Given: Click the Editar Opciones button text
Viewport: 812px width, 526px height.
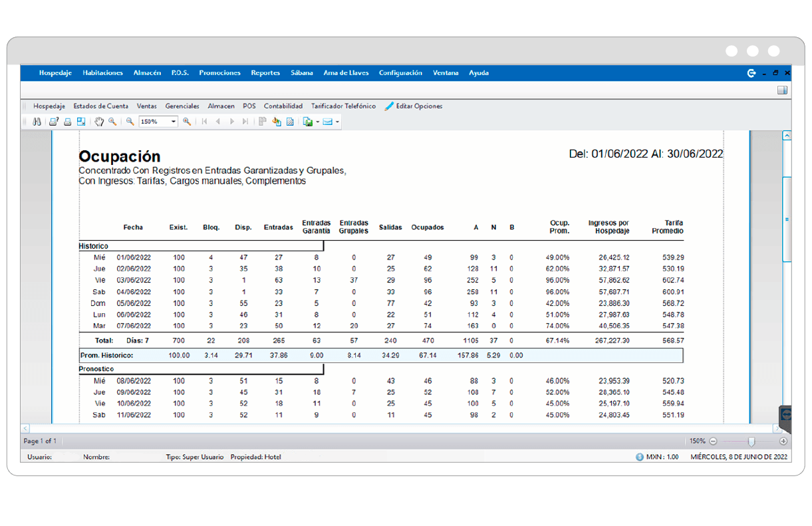Looking at the screenshot, I should click(419, 106).
